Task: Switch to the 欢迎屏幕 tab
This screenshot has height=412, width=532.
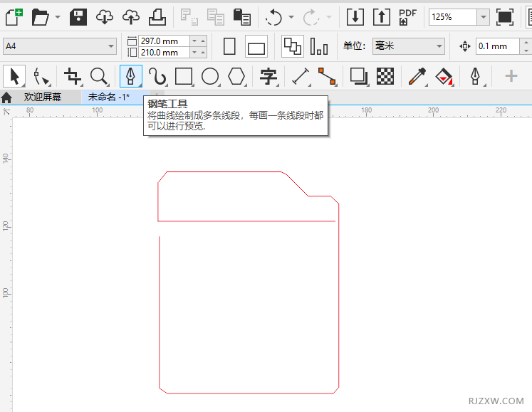Action: [x=43, y=97]
